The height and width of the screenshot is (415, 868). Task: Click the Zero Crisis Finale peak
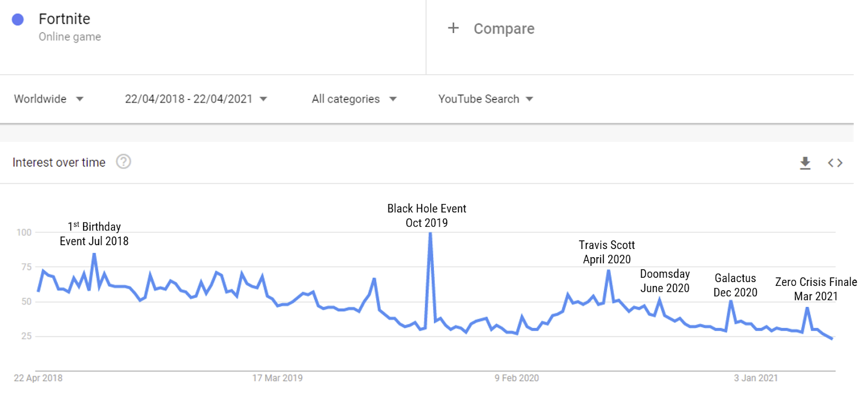click(807, 308)
